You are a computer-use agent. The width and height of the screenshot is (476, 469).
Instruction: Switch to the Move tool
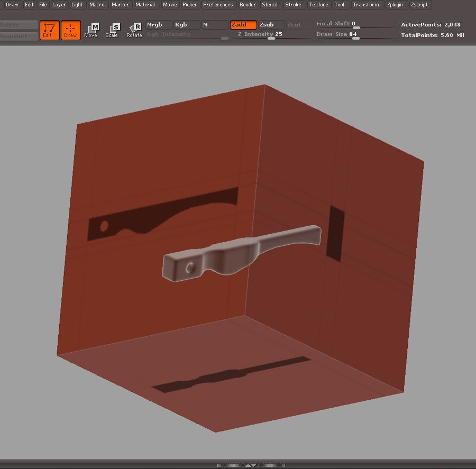click(x=91, y=30)
